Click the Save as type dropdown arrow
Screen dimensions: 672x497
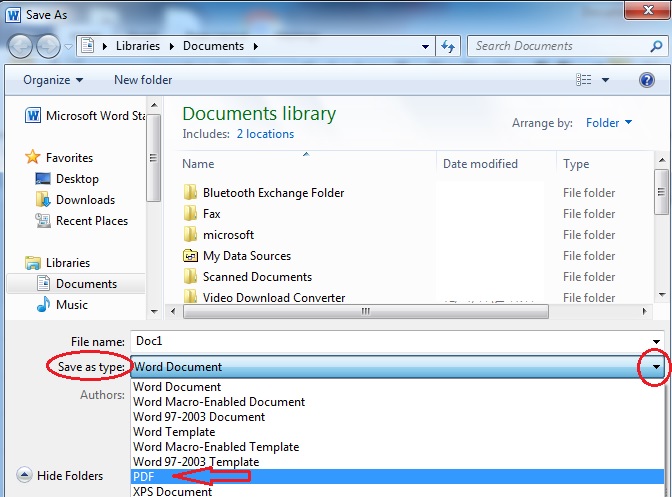656,367
